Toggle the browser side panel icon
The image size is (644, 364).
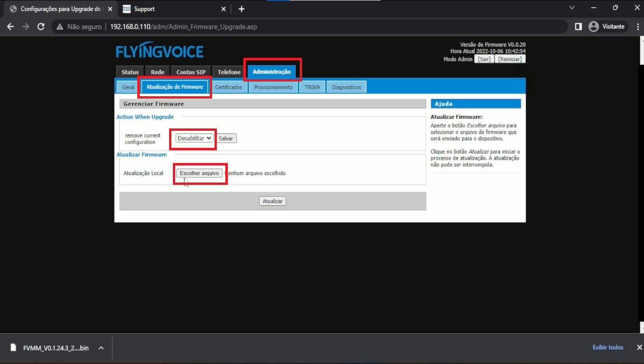(x=578, y=27)
